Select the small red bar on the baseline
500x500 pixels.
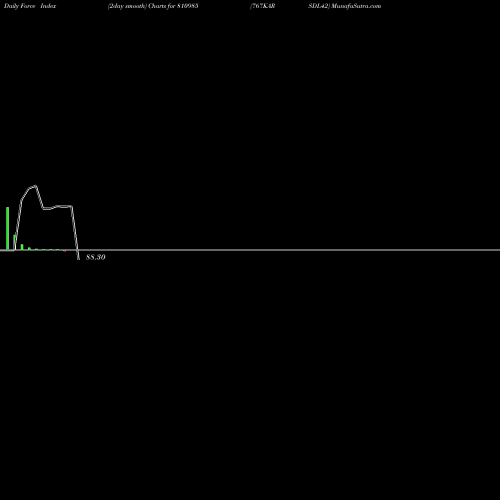(65, 250)
